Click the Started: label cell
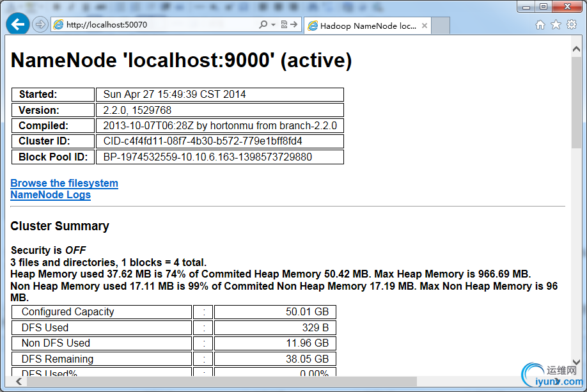The height and width of the screenshot is (392, 587). pos(53,95)
